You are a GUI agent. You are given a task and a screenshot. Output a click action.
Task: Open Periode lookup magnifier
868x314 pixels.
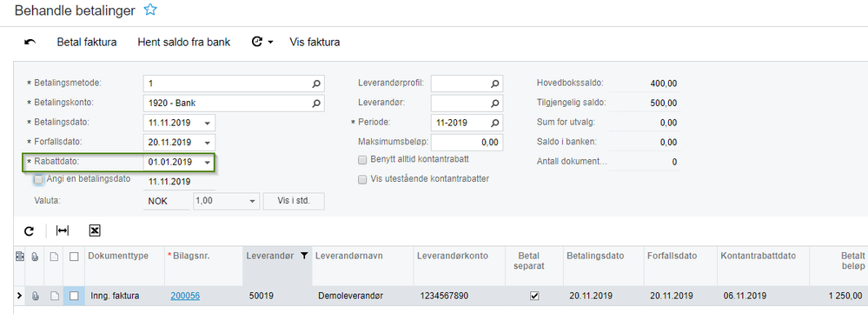coord(495,123)
